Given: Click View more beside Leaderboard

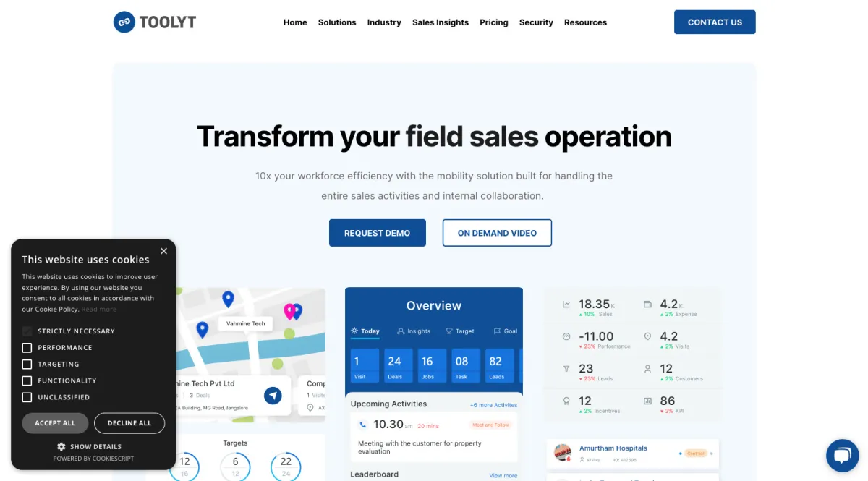Looking at the screenshot, I should point(503,475).
